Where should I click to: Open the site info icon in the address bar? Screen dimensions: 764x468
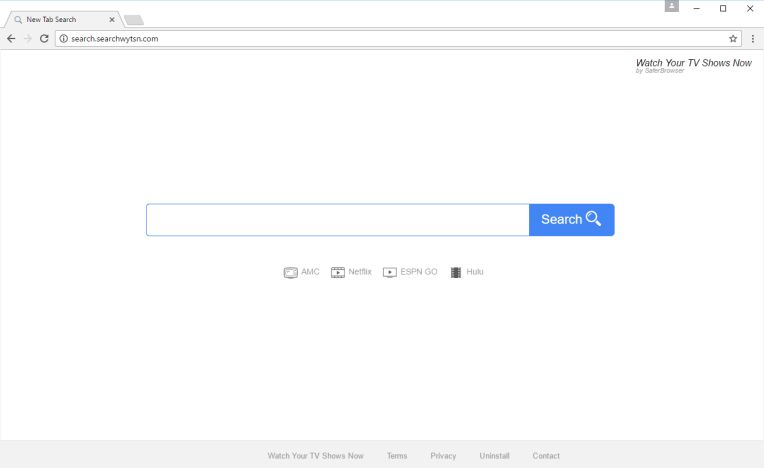point(63,38)
